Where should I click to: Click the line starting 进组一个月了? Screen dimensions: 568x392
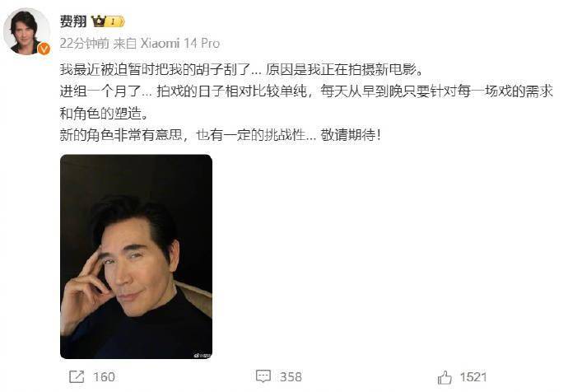click(306, 91)
